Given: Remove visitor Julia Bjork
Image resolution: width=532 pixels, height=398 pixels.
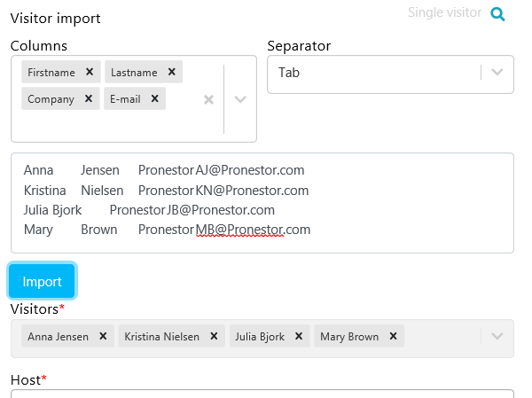Looking at the screenshot, I should click(x=299, y=337).
